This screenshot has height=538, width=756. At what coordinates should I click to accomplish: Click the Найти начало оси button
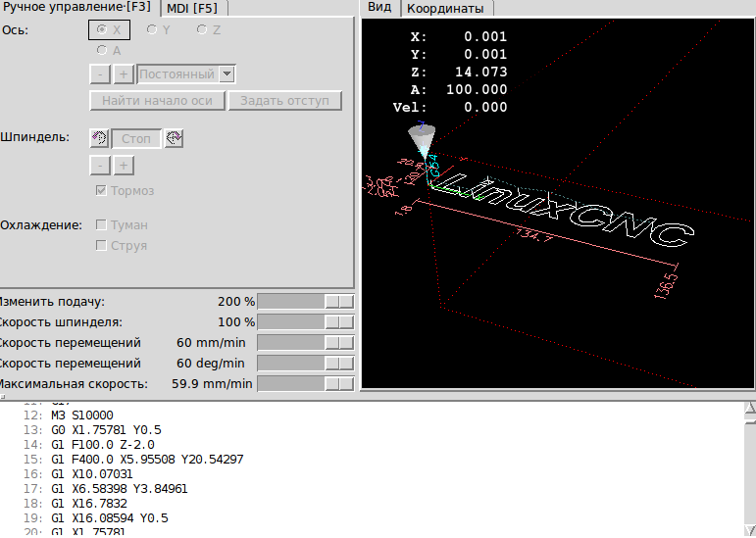157,101
